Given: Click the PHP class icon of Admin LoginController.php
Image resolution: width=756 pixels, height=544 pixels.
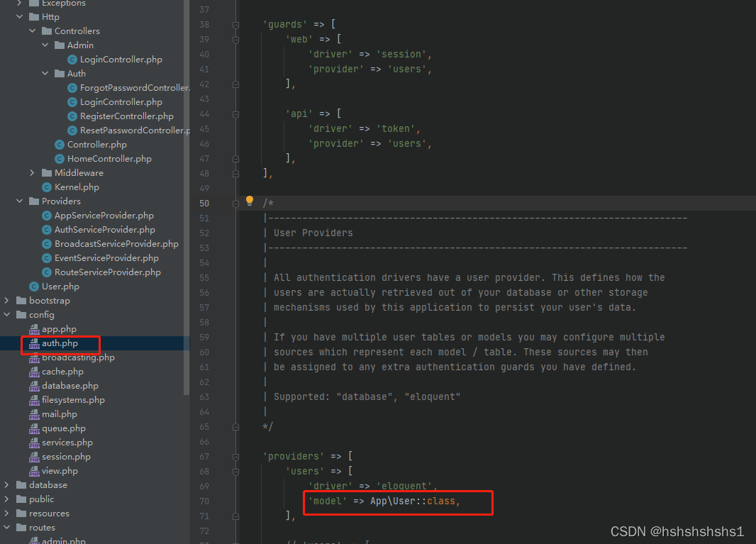Looking at the screenshot, I should [x=72, y=60].
